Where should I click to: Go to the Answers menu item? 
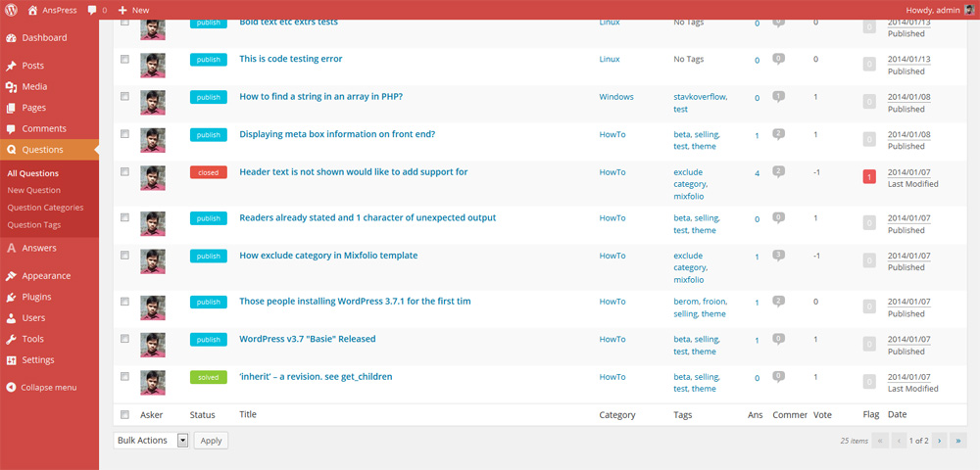39,248
